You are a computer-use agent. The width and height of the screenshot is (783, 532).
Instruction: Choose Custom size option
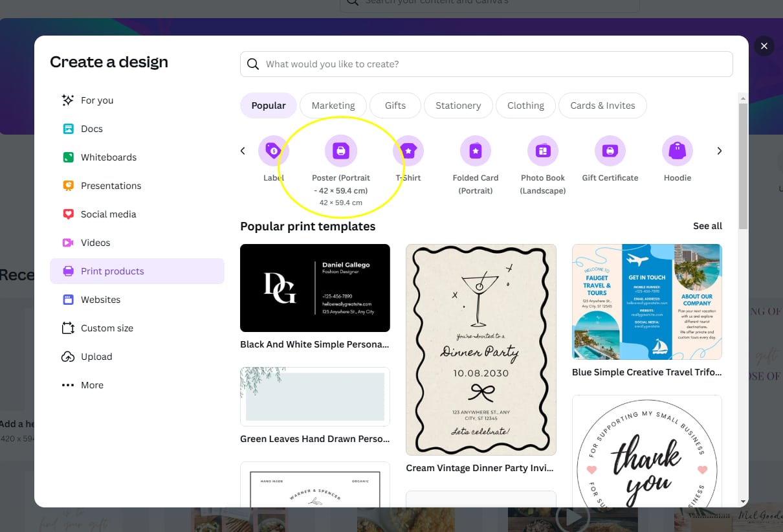click(x=137, y=328)
